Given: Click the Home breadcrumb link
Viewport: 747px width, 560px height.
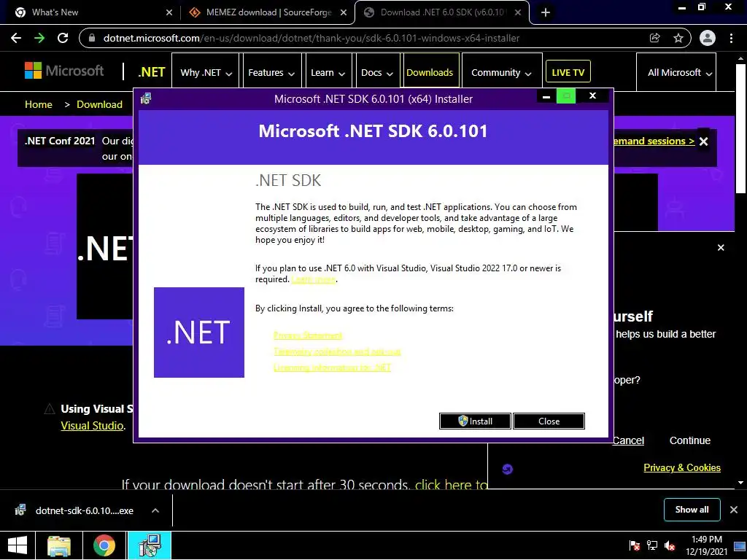Looking at the screenshot, I should [39, 104].
